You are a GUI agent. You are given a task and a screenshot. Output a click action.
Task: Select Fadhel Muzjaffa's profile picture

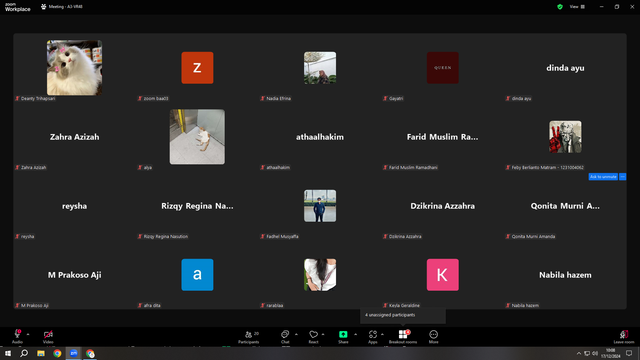pyautogui.click(x=320, y=206)
